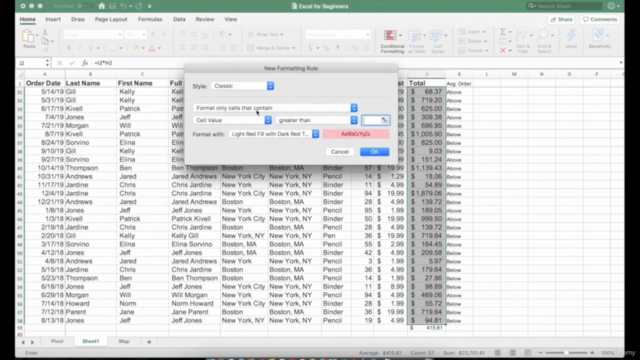This screenshot has height=360, width=640.
Task: Open the Conditional Formatting menu
Action: (x=392, y=41)
